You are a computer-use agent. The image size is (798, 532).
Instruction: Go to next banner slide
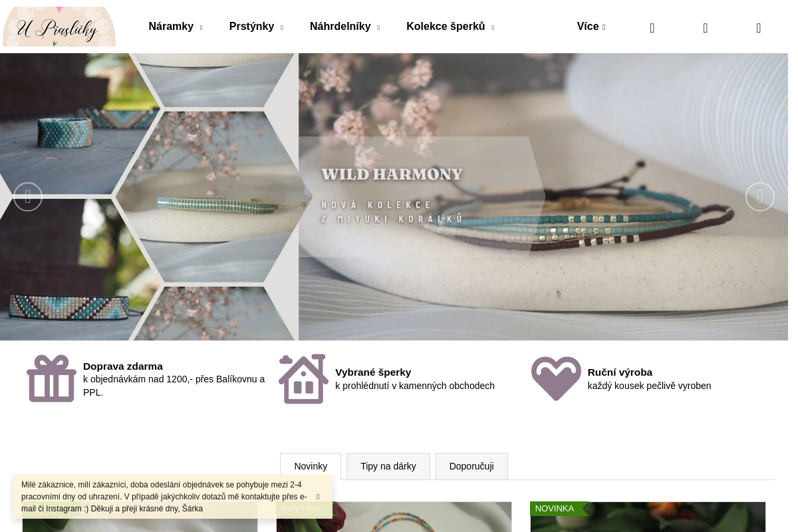point(760,197)
